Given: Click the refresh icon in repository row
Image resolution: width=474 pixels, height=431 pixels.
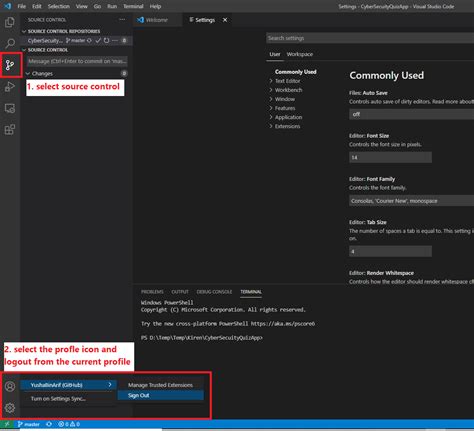Looking at the screenshot, I should [106, 41].
